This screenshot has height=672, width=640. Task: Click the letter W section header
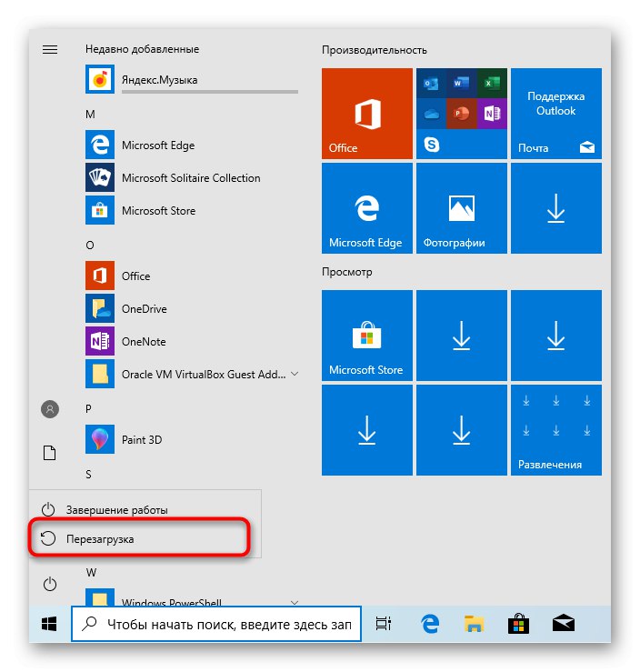click(91, 572)
